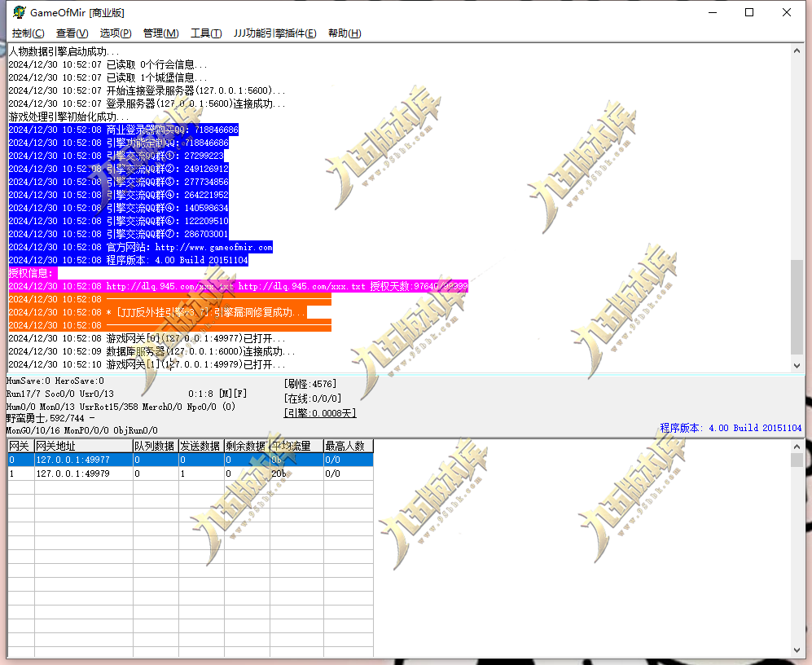The width and height of the screenshot is (812, 665).
Task: Click the 登录服务器 连接成功 log line
Action: coord(147,103)
